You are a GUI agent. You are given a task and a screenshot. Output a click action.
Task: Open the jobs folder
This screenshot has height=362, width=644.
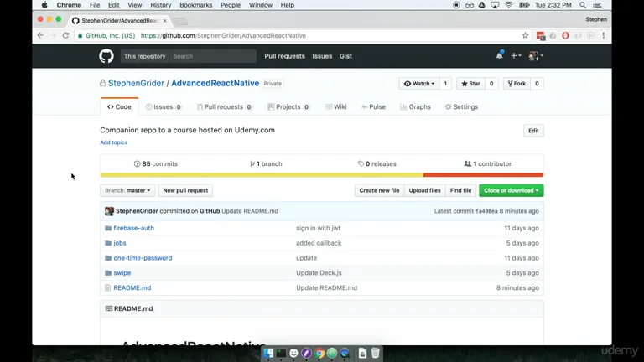120,243
